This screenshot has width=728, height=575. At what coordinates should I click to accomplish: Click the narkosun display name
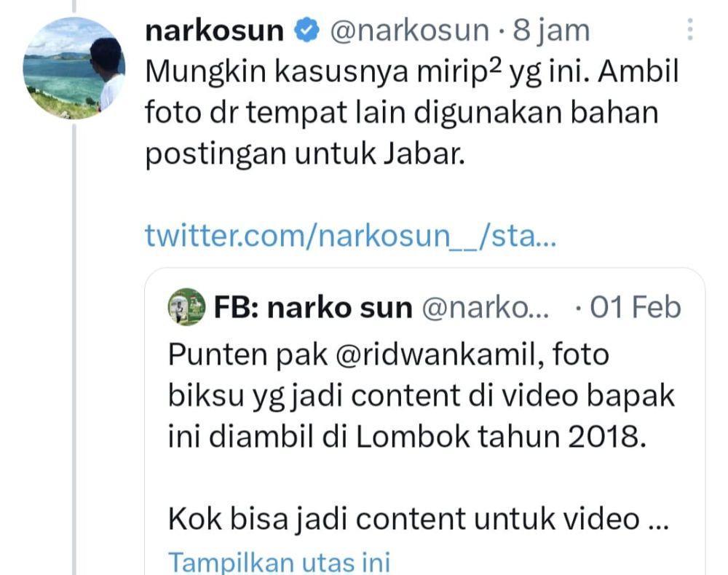214,31
